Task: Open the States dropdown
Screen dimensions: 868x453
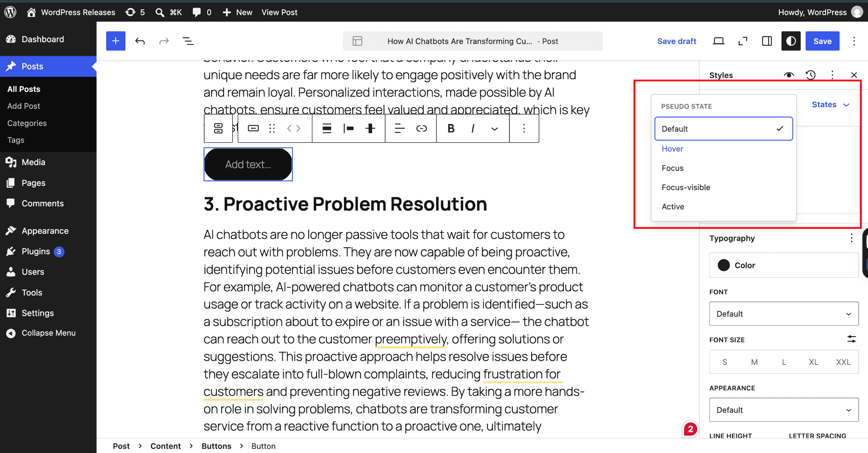Action: 831,105
